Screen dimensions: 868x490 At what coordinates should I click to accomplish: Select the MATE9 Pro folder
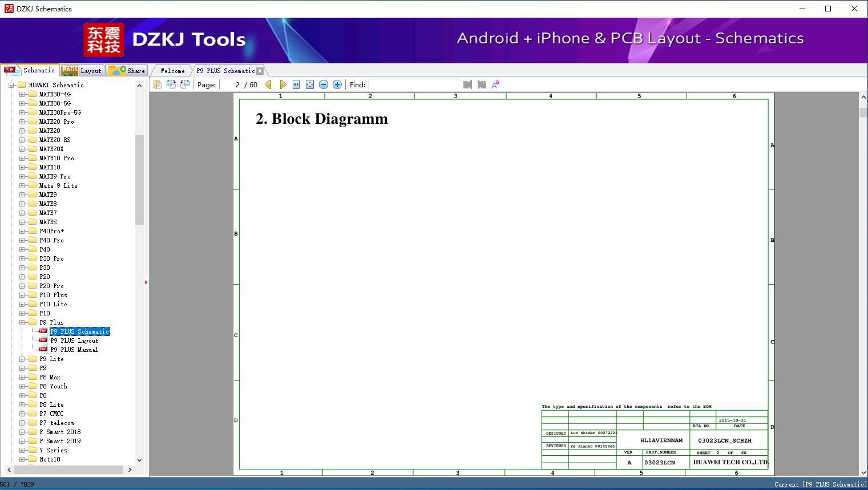(x=55, y=176)
